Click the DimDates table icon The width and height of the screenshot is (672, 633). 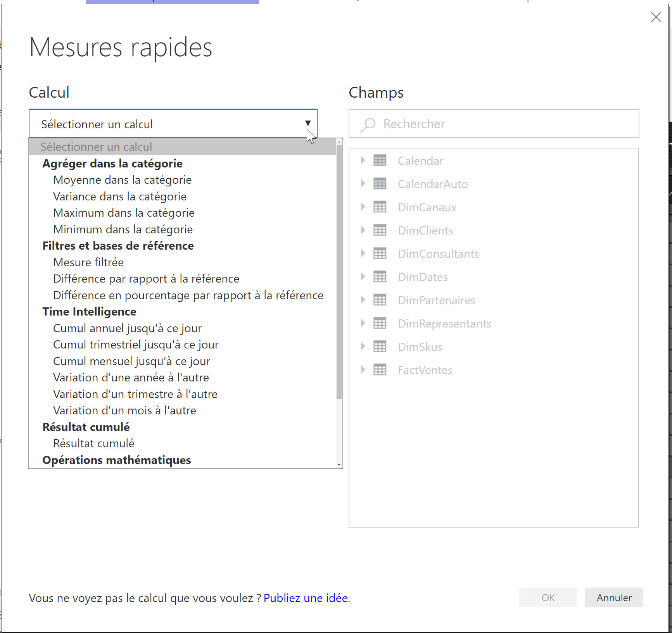point(380,277)
